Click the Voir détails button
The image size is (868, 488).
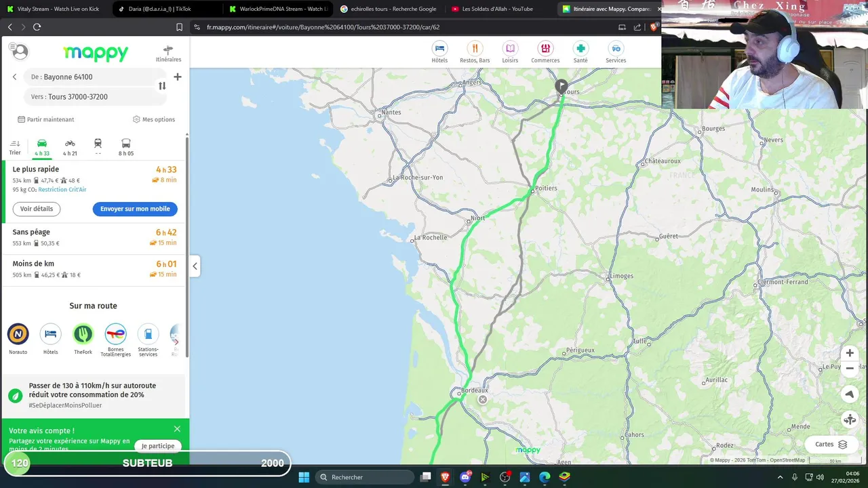tap(37, 209)
